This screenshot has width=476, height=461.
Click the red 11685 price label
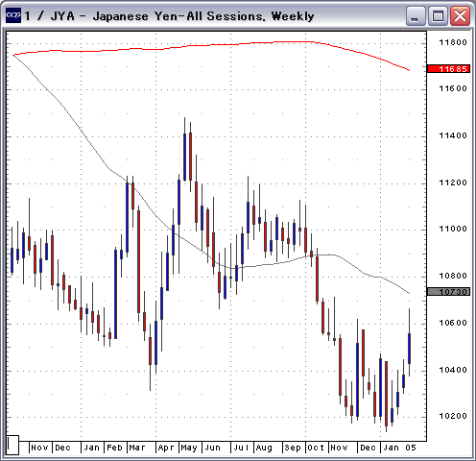(448, 69)
